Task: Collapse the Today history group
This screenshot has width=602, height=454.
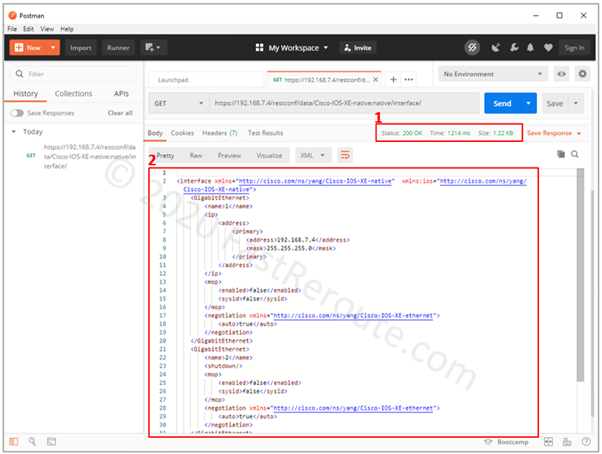Action: [14, 132]
